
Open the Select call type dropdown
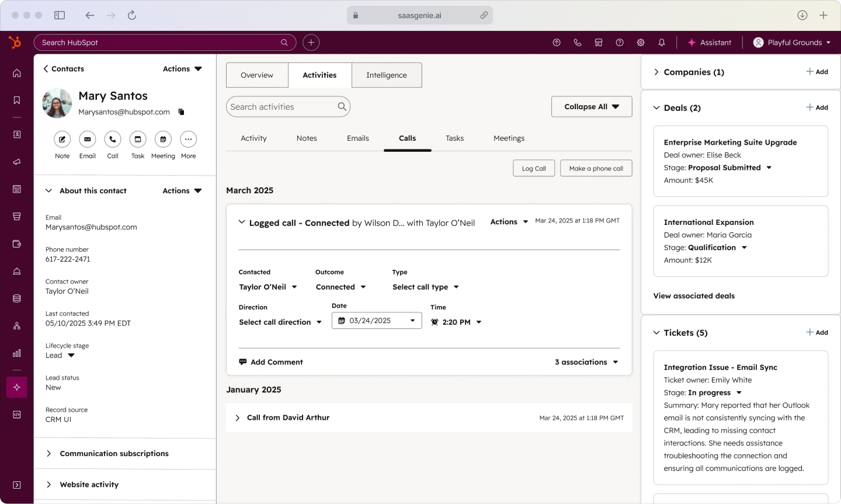click(x=426, y=287)
